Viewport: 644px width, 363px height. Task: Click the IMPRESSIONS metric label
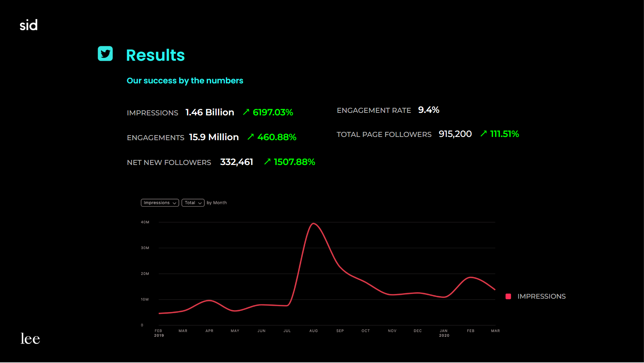pos(153,113)
